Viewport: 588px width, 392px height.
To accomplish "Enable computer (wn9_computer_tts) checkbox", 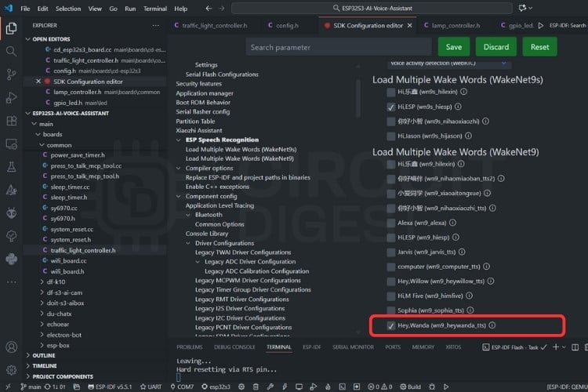I will 390,267.
